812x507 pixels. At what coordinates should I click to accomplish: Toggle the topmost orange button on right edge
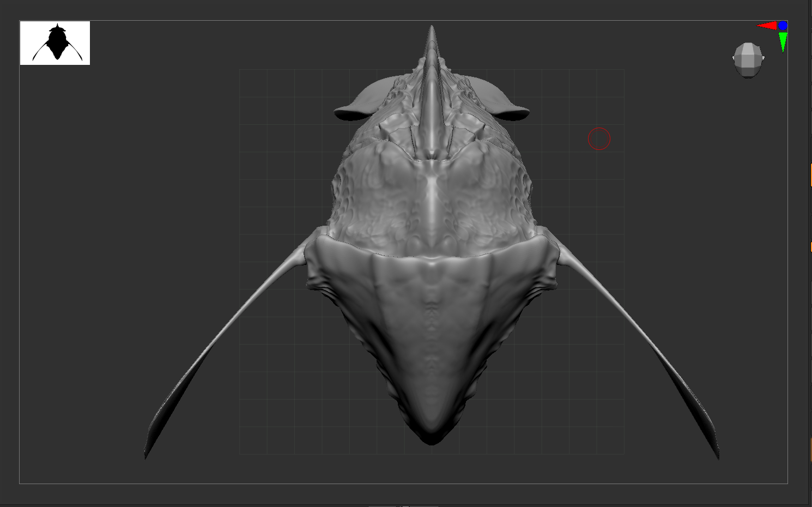[x=810, y=175]
